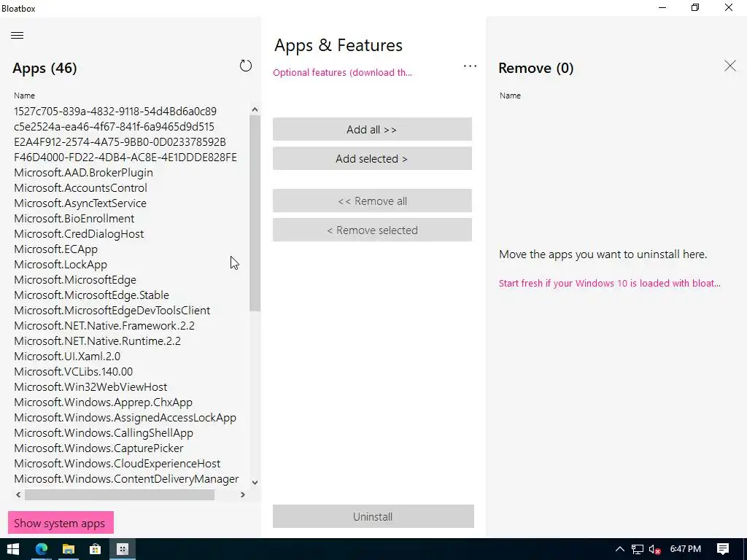Click the horizontal scrollbar thumb of apps list
This screenshot has height=560, width=747.
[x=120, y=495]
